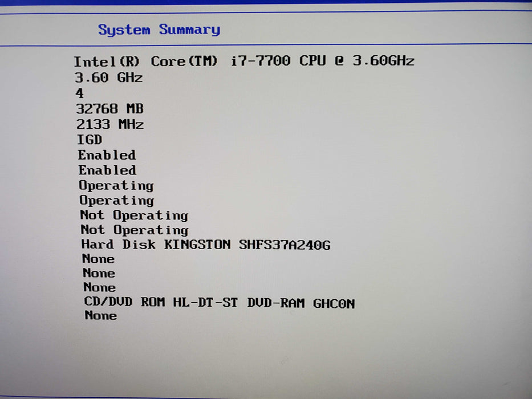The width and height of the screenshot is (532, 399).
Task: Select the Enabled value directly above the first Operating
Action: point(107,170)
